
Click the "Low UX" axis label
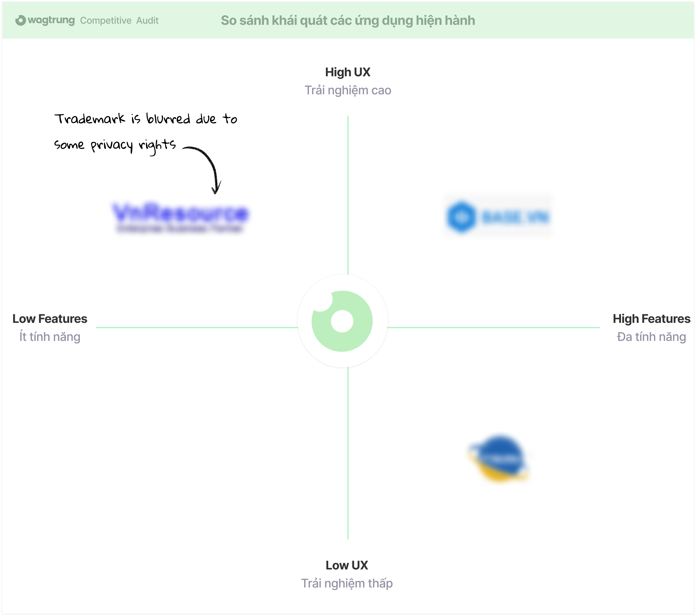[347, 565]
